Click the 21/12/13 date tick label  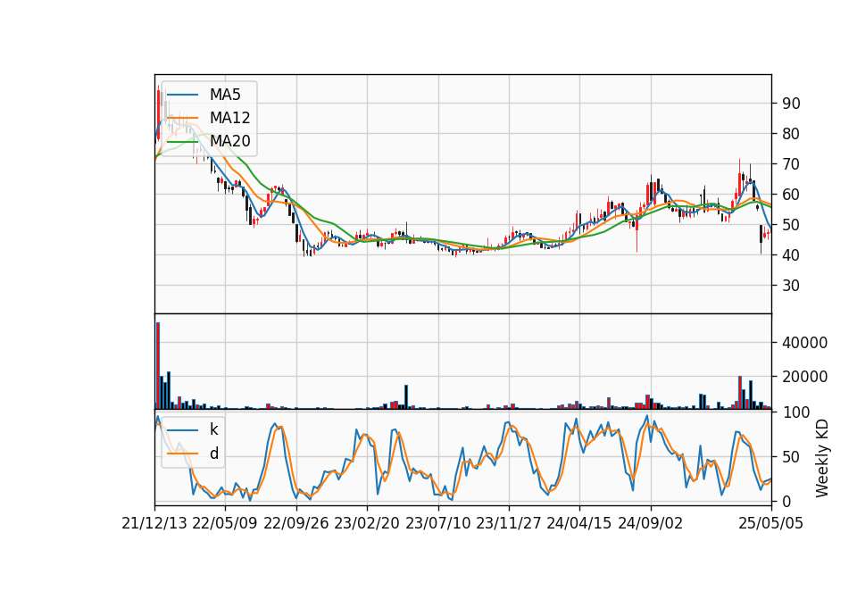tap(154, 523)
